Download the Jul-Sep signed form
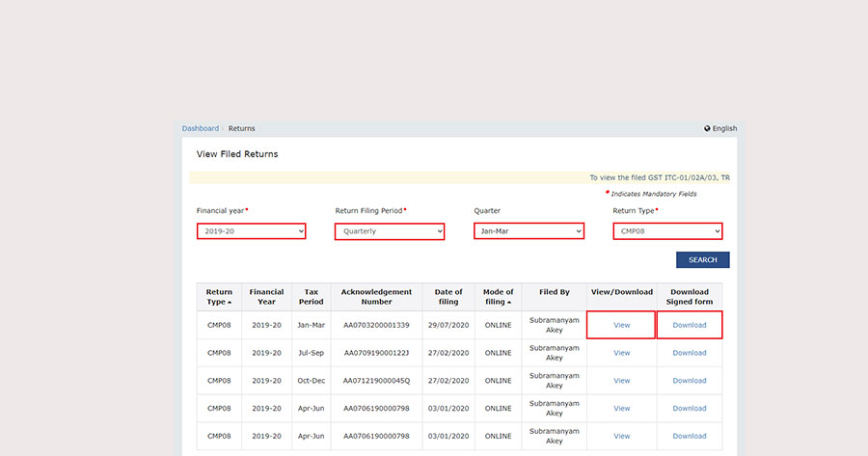Viewport: 868px width, 456px height. coord(690,353)
